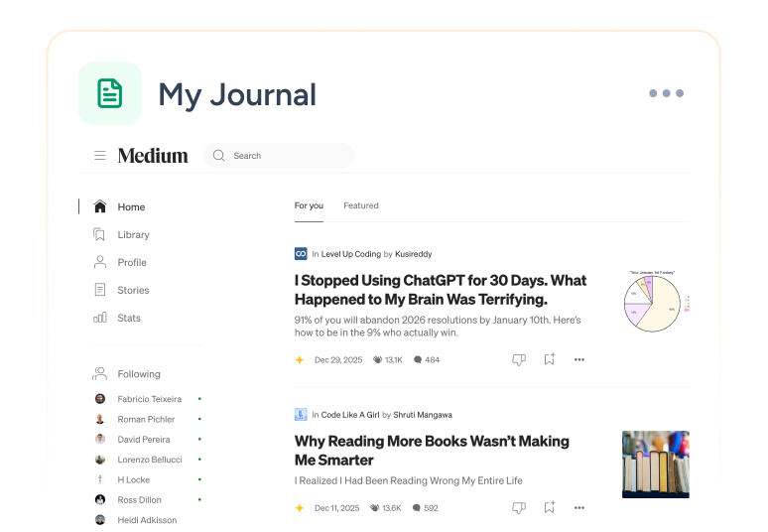Viewport: 768px width, 532px height.
Task: Click the Level Up Coding publication icon
Action: click(301, 254)
